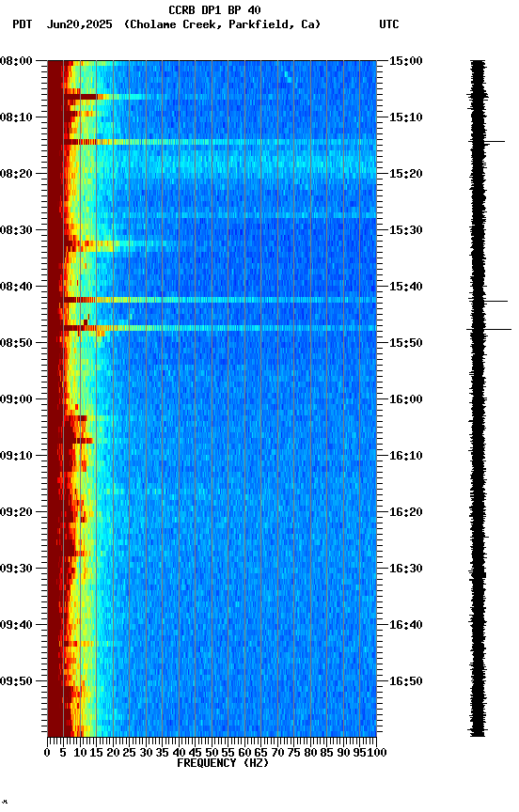Click the frequency axis label "35"
This screenshot has height=812, width=519.
pyautogui.click(x=162, y=753)
